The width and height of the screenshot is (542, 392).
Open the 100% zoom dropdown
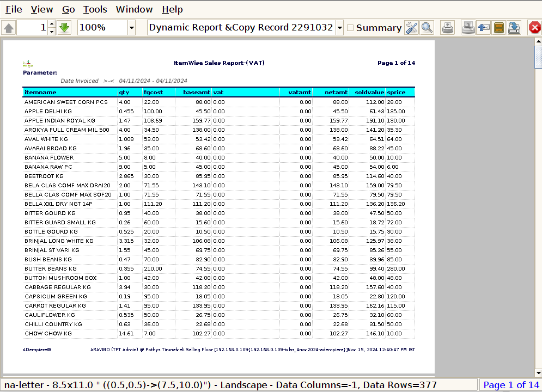click(x=132, y=28)
